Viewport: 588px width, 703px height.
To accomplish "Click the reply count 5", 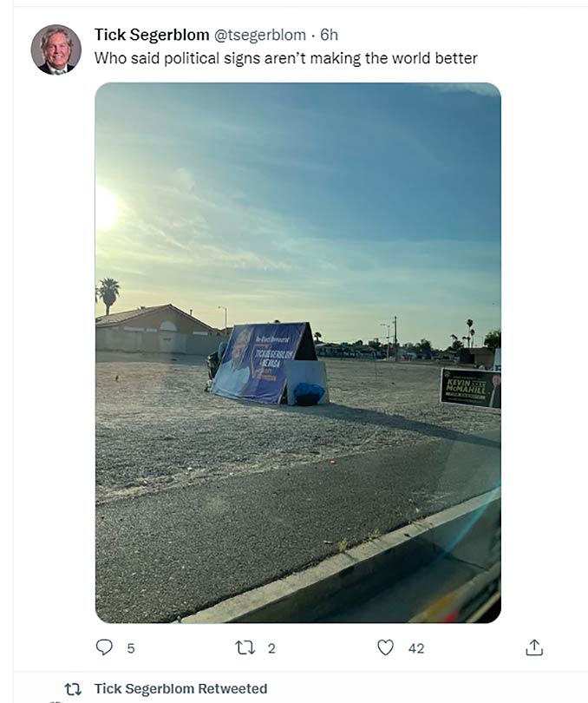I will tap(131, 648).
